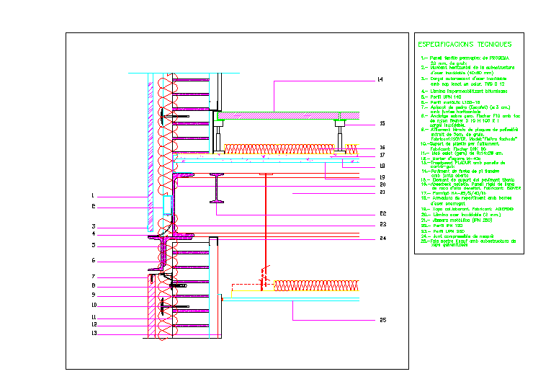
Task: Click legend entry 5 Perfil UPN 140
Action: (442, 97)
